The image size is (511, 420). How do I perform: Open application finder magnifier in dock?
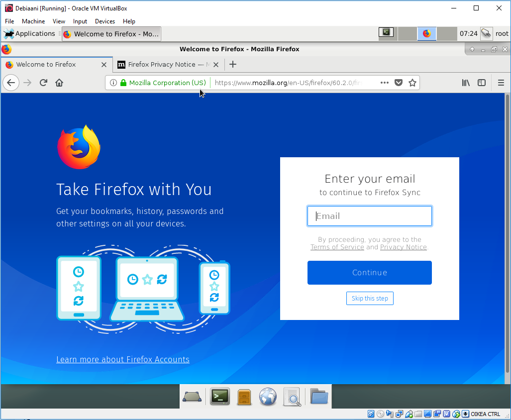[292, 397]
